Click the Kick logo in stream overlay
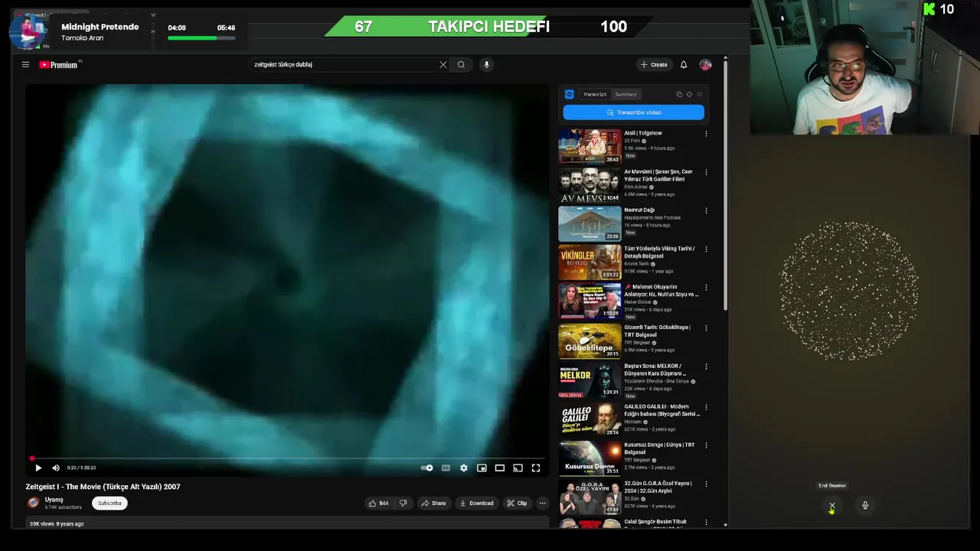The width and height of the screenshot is (980, 551). [x=929, y=9]
